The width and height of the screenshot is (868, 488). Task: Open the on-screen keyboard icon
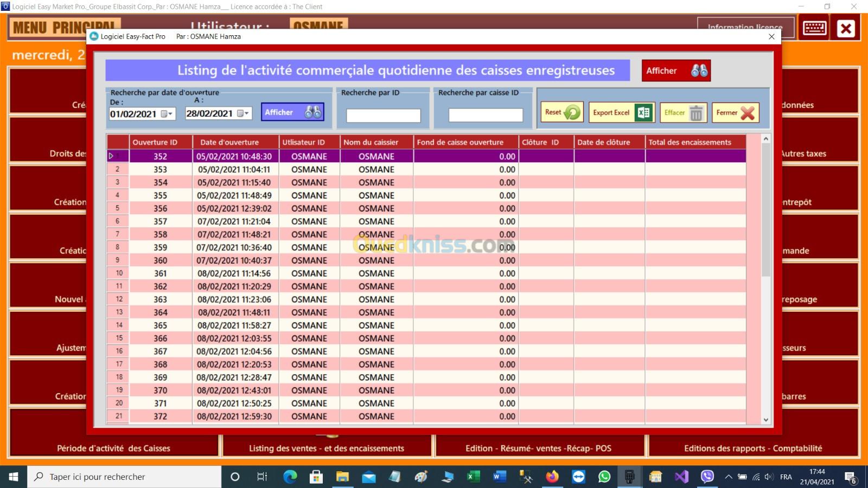tap(814, 28)
